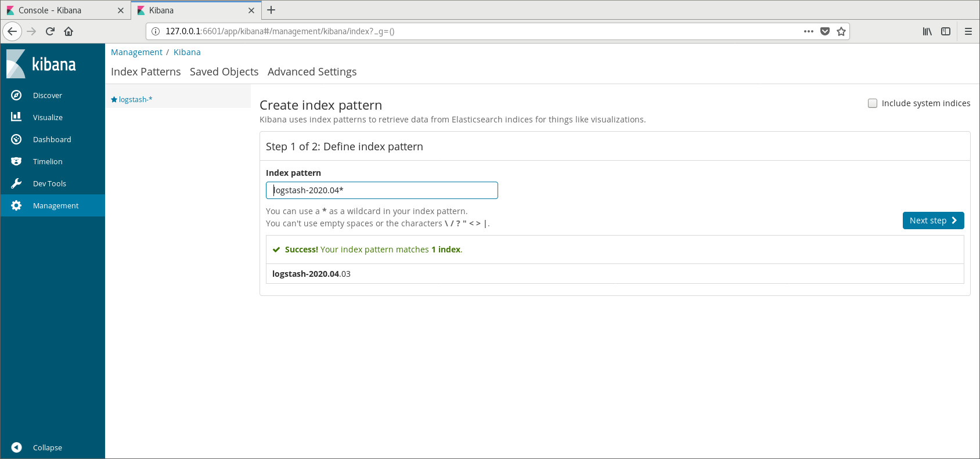
Task: Click the Kibana breadcrumb link
Action: [x=187, y=52]
